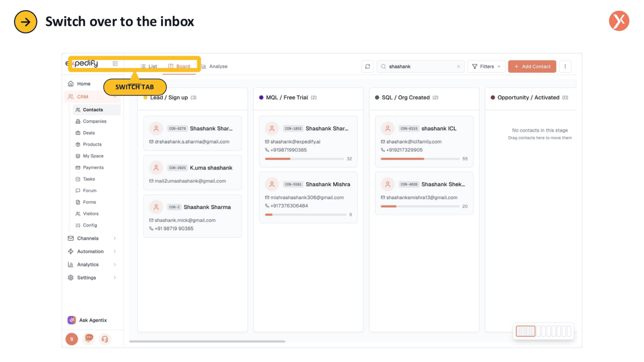Screen dimensions: 644x362
Task: Open headset support icon
Action: pyautogui.click(x=105, y=339)
